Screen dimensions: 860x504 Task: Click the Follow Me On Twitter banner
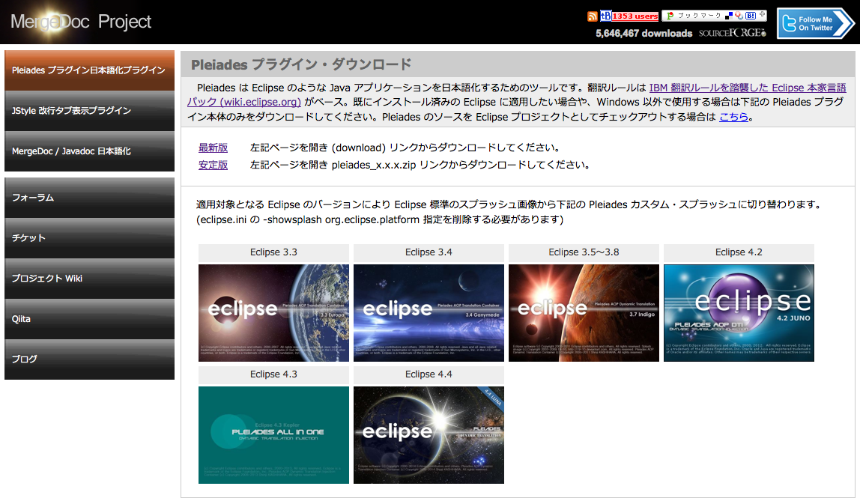tap(816, 23)
